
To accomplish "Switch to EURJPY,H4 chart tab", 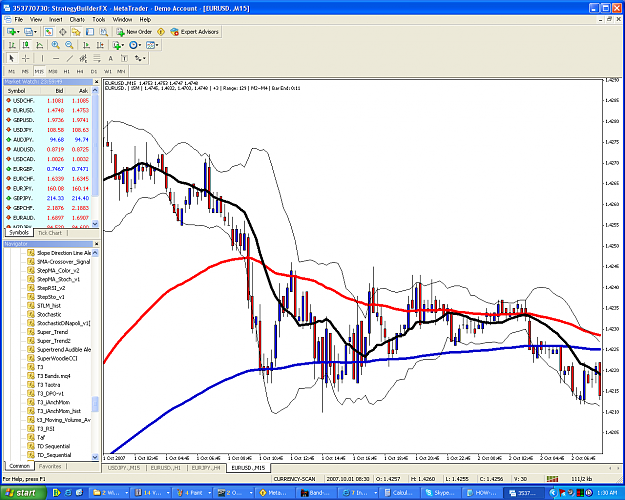I will point(206,468).
